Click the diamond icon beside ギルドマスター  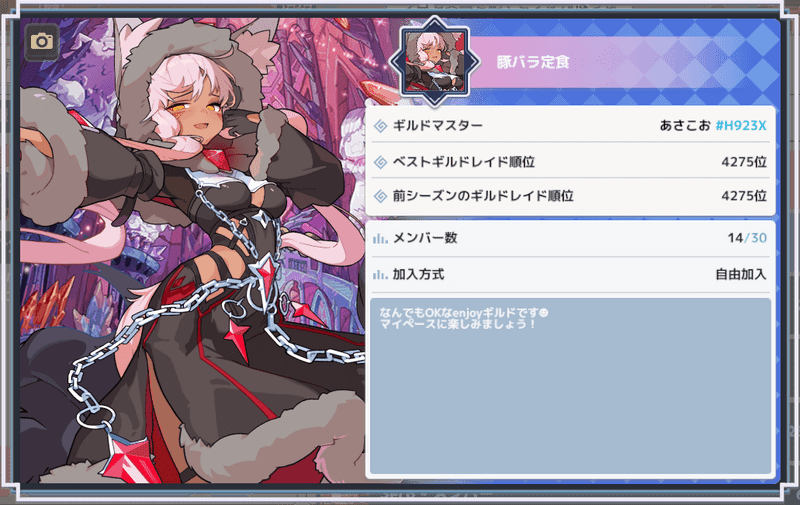(381, 126)
